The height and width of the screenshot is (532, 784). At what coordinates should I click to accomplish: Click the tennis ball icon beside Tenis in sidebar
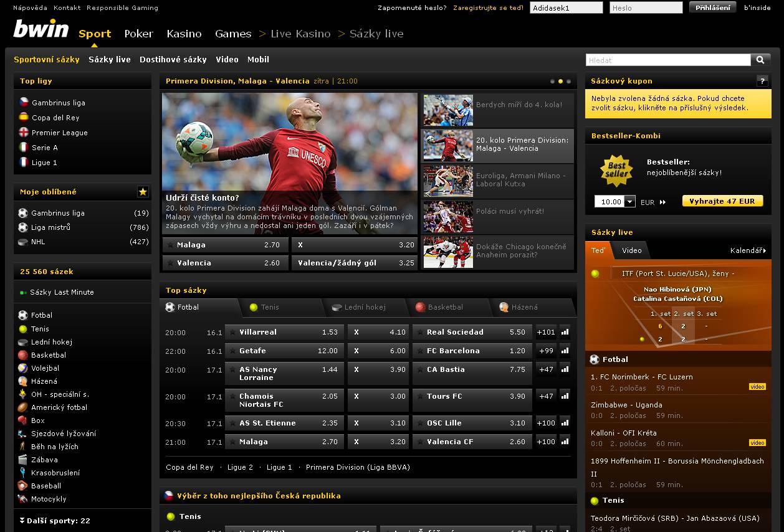[x=23, y=328]
